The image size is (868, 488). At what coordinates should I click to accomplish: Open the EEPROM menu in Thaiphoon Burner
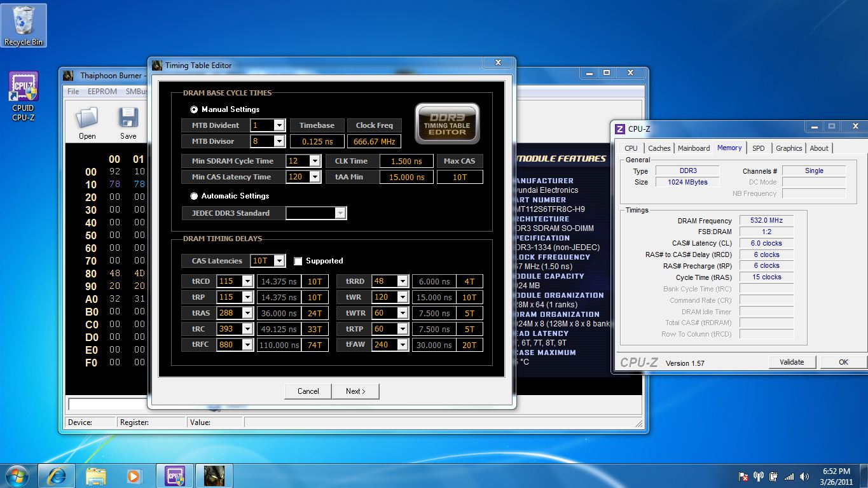tap(102, 92)
